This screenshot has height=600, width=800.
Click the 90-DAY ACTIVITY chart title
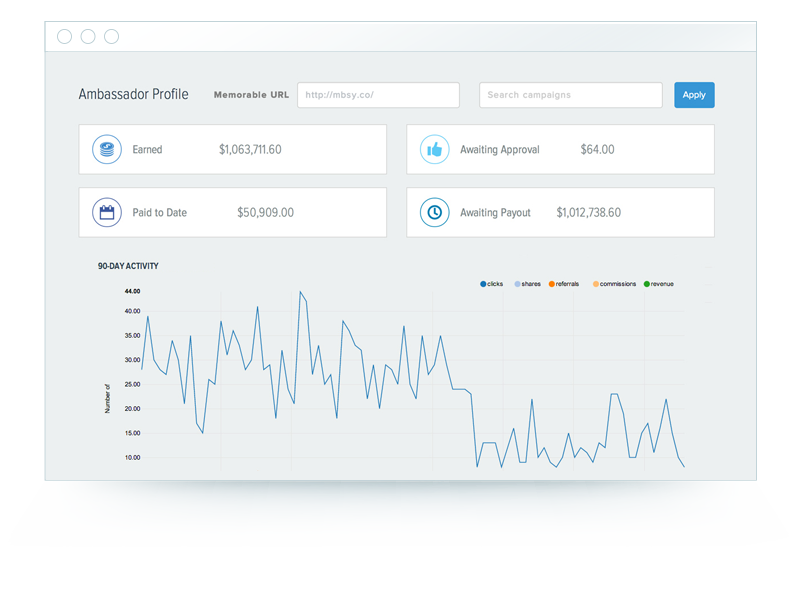click(128, 266)
